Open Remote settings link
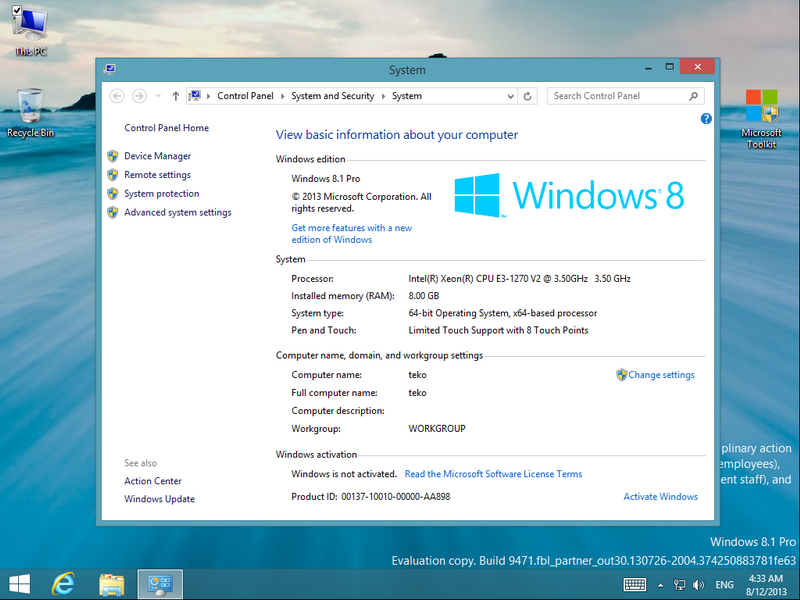This screenshot has height=600, width=800. click(158, 175)
